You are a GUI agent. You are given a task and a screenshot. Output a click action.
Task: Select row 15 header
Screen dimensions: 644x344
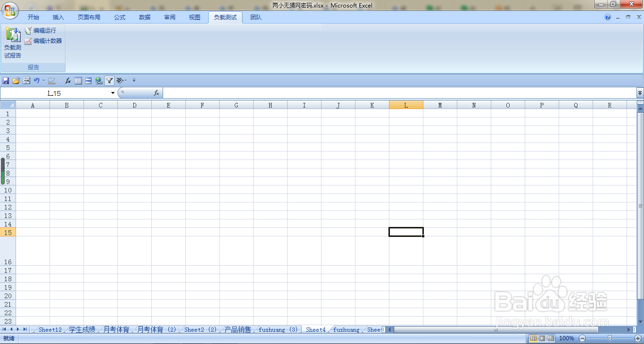(x=8, y=232)
